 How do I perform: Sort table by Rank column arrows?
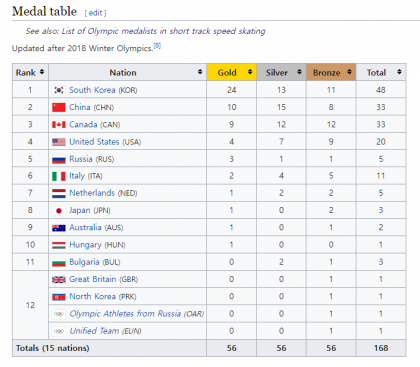42,72
